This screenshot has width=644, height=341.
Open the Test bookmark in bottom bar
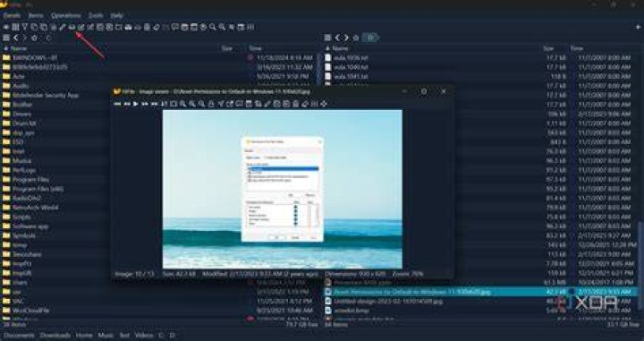coord(124,336)
